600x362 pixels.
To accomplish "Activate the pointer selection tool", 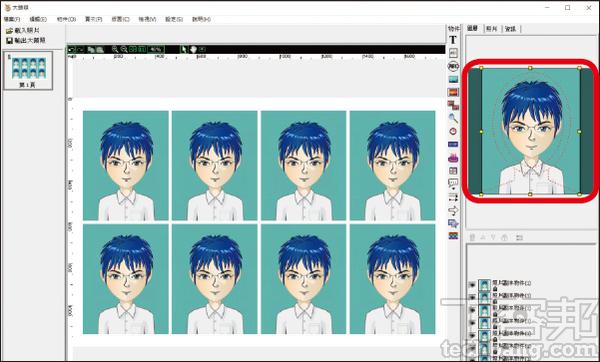I will coord(184,49).
